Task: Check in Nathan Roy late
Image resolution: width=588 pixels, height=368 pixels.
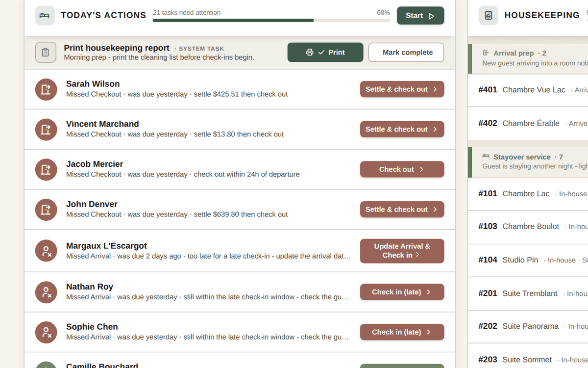Action: 402,292
